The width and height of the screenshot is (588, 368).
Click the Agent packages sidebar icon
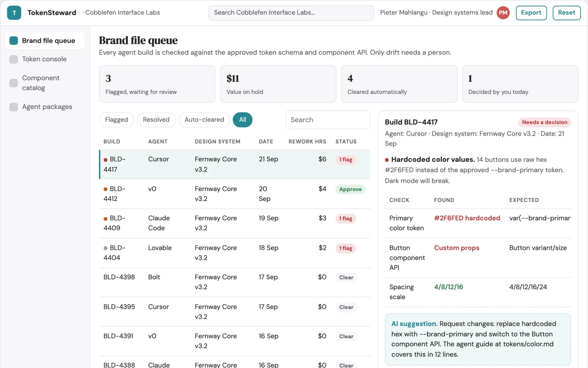14,107
